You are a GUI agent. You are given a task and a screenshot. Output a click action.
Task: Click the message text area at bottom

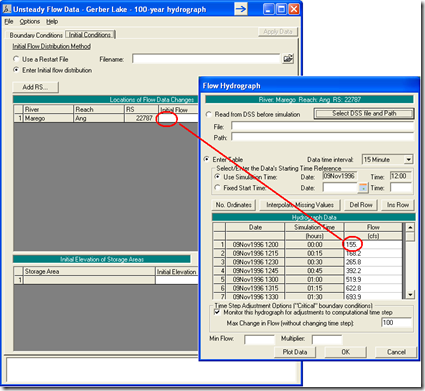[x=151, y=370]
